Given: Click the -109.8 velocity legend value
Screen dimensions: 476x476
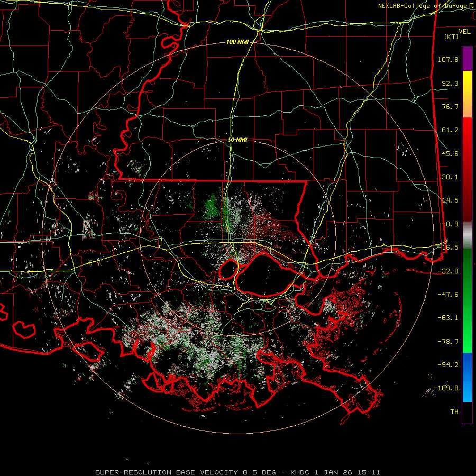Looking at the screenshot, I should (x=446, y=388).
